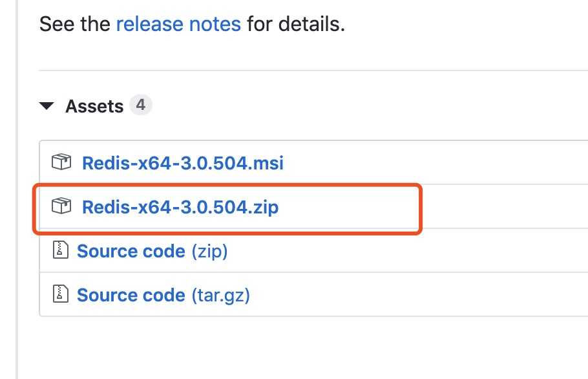Click the zipped file icon beside Source code (zip)
588x379 pixels.
click(x=60, y=250)
